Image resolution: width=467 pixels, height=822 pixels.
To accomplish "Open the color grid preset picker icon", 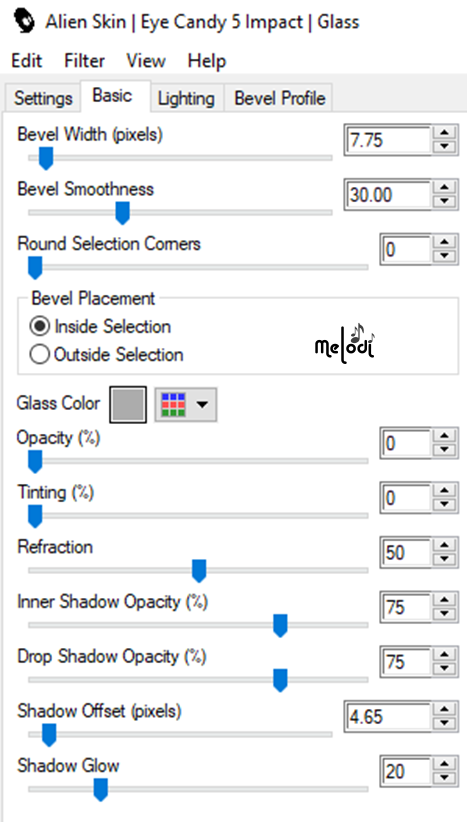I will pyautogui.click(x=173, y=405).
